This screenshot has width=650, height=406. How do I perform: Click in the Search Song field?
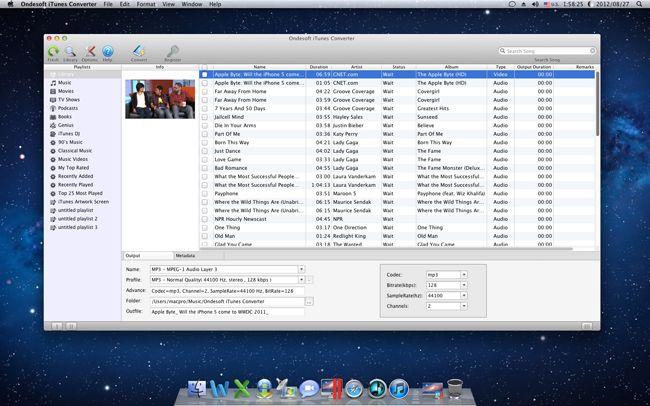click(x=547, y=51)
